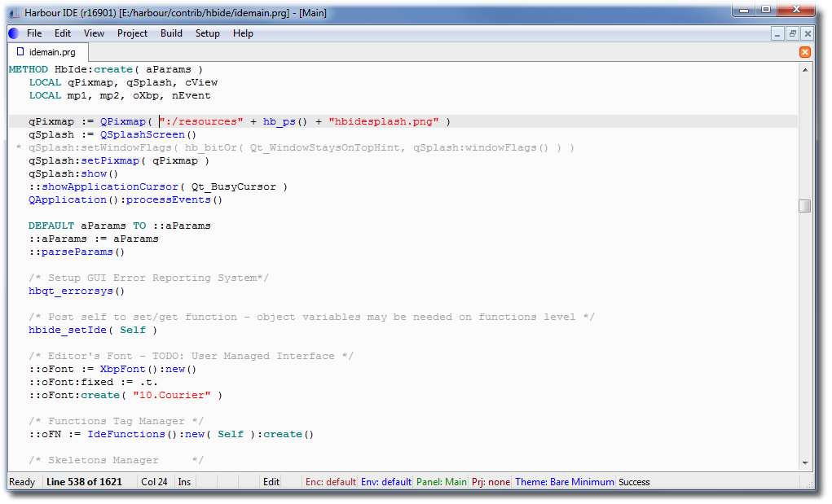Image resolution: width=832 pixels, height=504 pixels.
Task: Select the idemain.prg editor tab
Action: pyautogui.click(x=46, y=52)
